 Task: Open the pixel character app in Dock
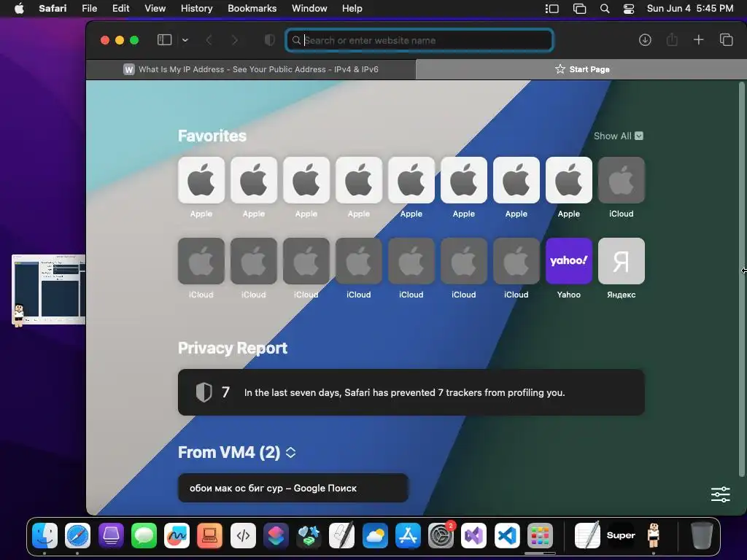(654, 536)
